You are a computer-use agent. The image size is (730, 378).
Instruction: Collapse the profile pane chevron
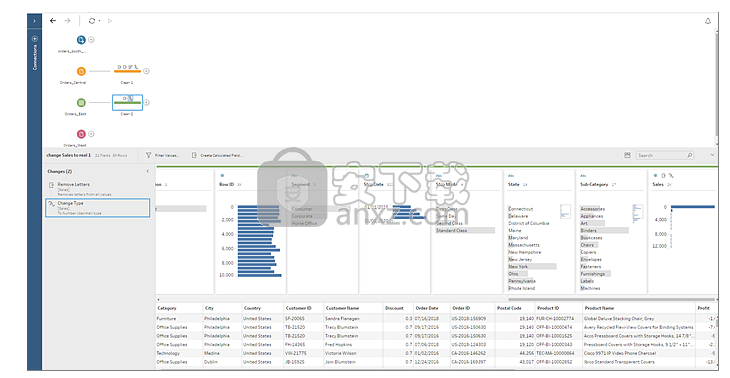coord(712,155)
